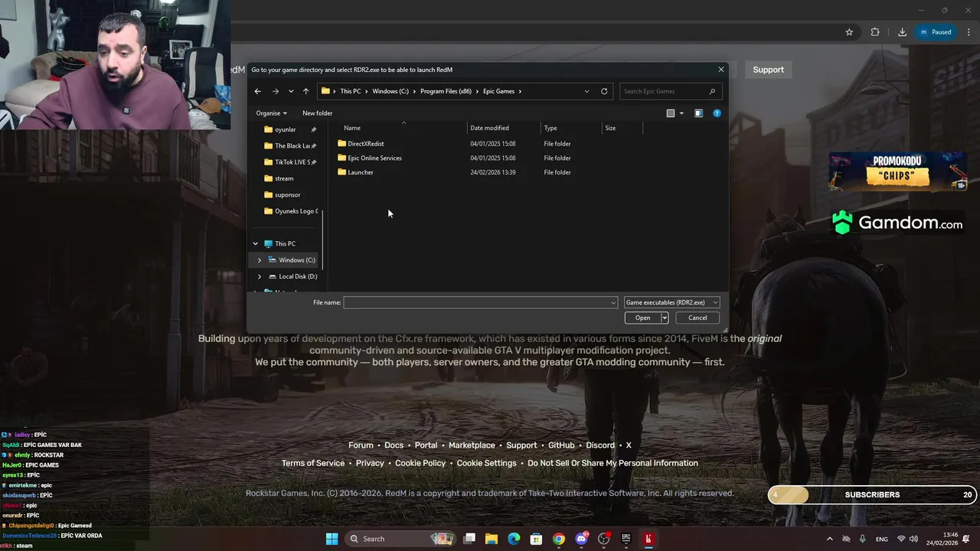Select the Launcher folder
Viewport: 980px width, 551px height.
tap(361, 172)
